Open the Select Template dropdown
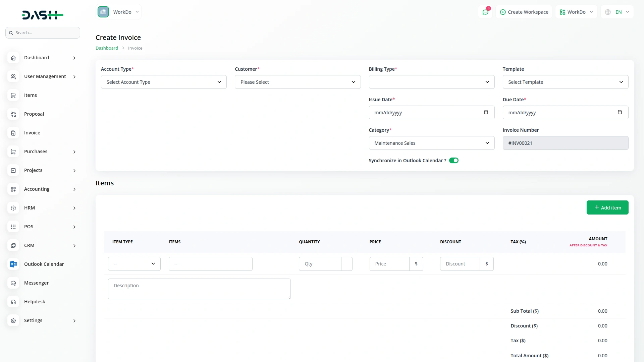Screen dimensions: 644x362 click(x=565, y=82)
